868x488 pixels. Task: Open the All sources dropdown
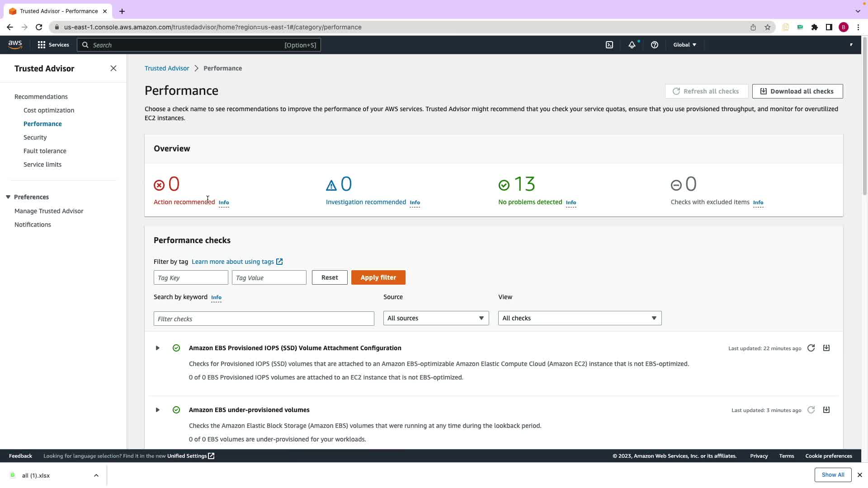click(436, 318)
